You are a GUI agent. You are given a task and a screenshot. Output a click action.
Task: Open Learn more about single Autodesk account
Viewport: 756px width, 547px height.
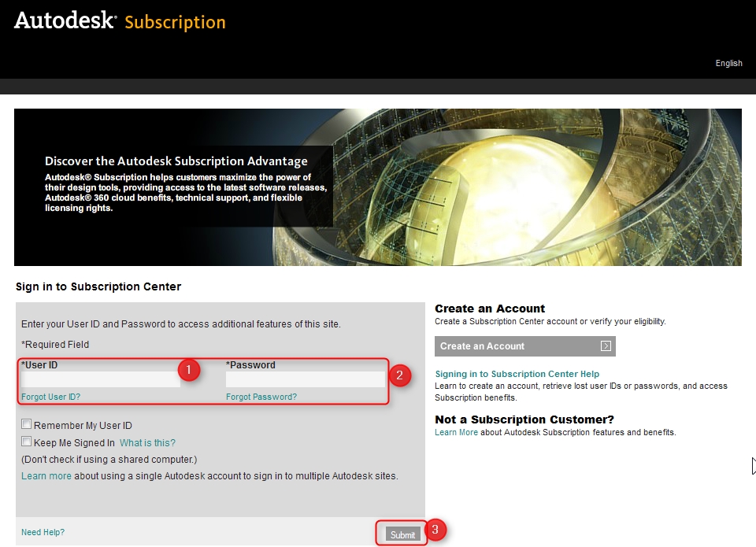point(46,476)
